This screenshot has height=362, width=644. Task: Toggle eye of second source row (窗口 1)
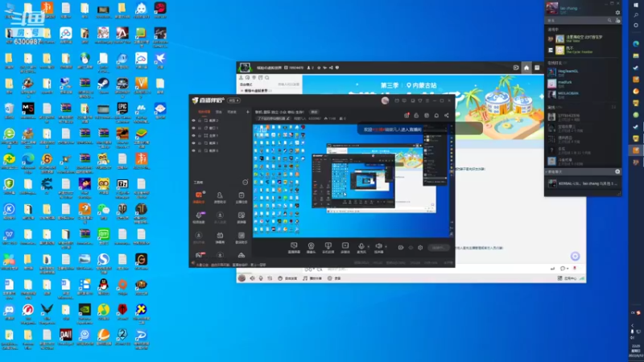193,128
